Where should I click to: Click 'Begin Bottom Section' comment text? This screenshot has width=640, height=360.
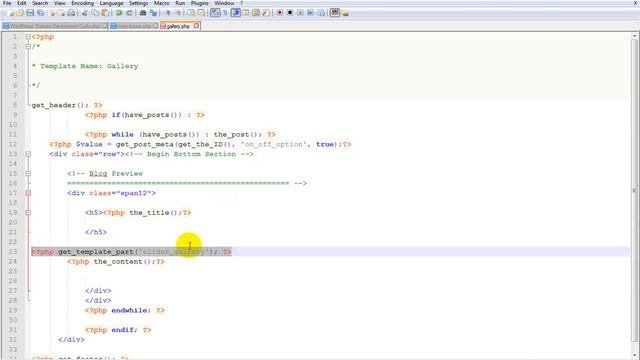(191, 154)
